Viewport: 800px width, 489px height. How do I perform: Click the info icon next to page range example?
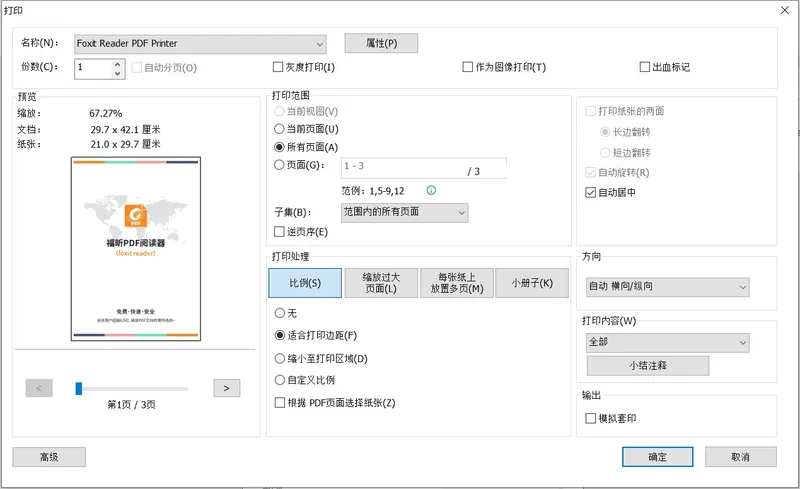(x=431, y=190)
